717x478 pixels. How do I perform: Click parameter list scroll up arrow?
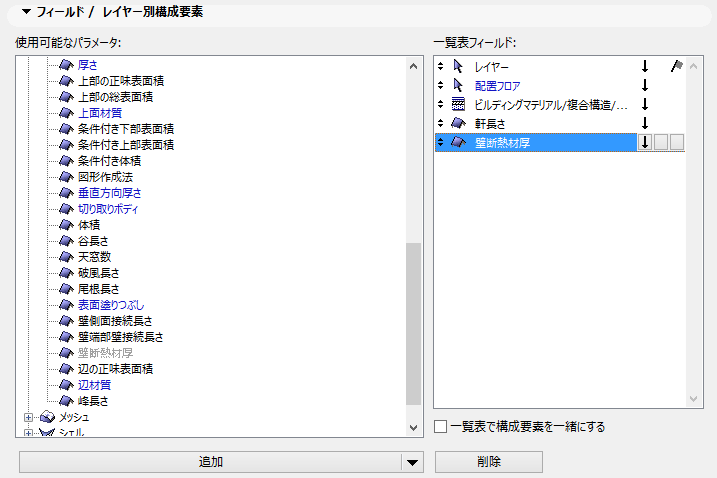[x=413, y=66]
